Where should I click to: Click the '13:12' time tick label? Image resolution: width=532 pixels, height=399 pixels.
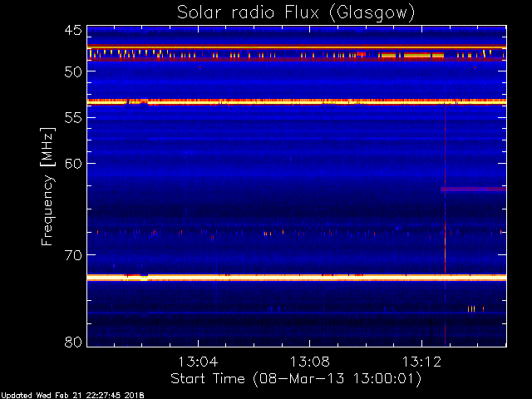point(421,362)
